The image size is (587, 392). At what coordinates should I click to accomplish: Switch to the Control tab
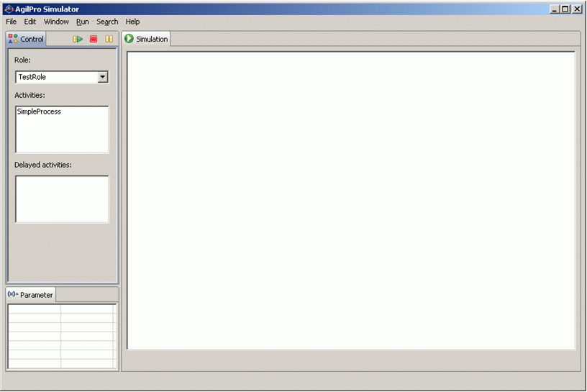(26, 39)
